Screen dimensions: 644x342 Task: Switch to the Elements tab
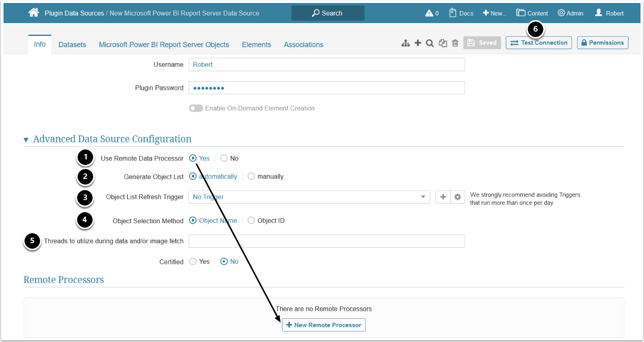point(256,45)
